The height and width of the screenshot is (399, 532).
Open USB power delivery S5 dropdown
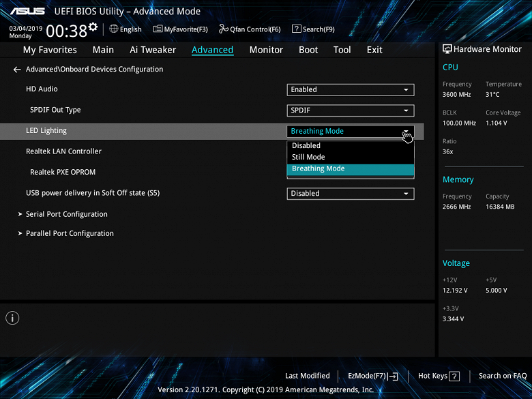tap(351, 194)
